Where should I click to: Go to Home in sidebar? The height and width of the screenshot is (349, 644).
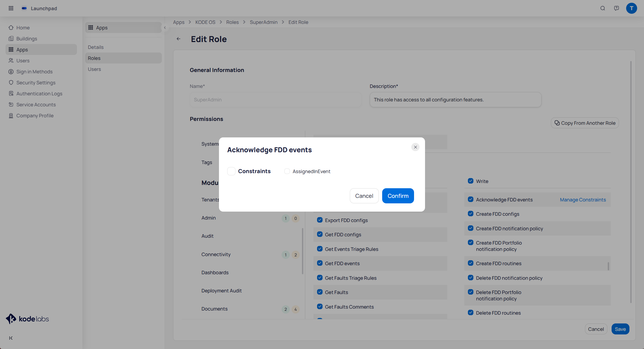click(x=41, y=27)
